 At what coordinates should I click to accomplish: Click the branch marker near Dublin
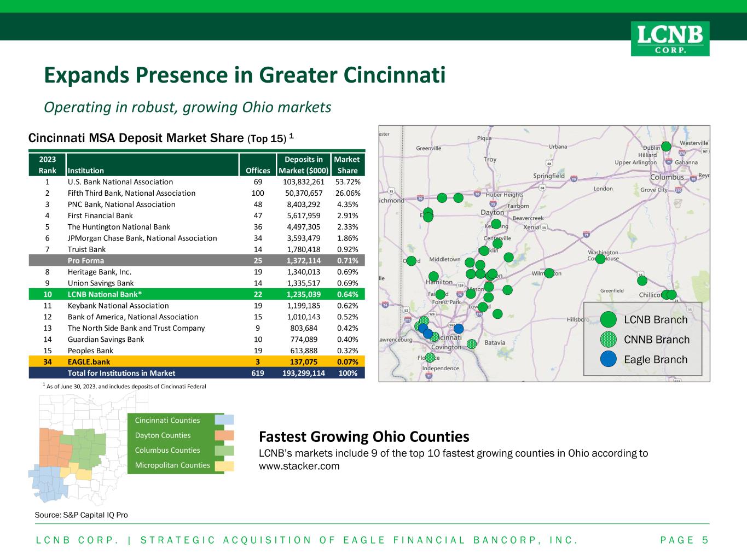(666, 146)
